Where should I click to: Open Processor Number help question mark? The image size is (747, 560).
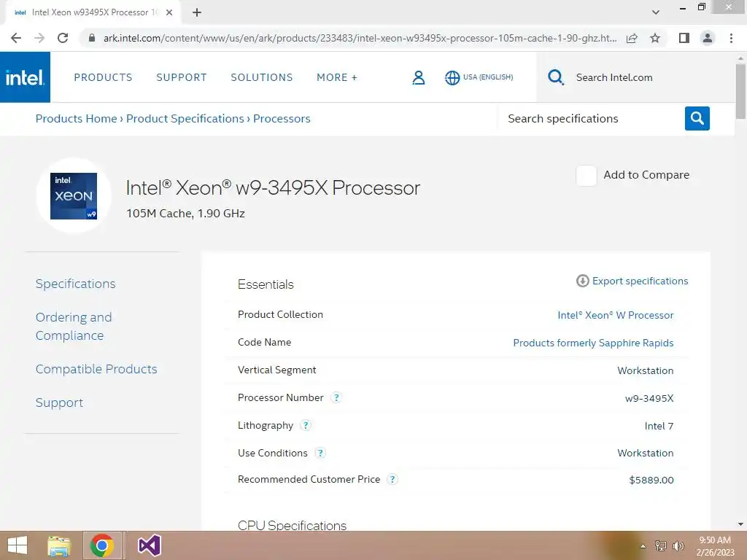[x=336, y=397]
